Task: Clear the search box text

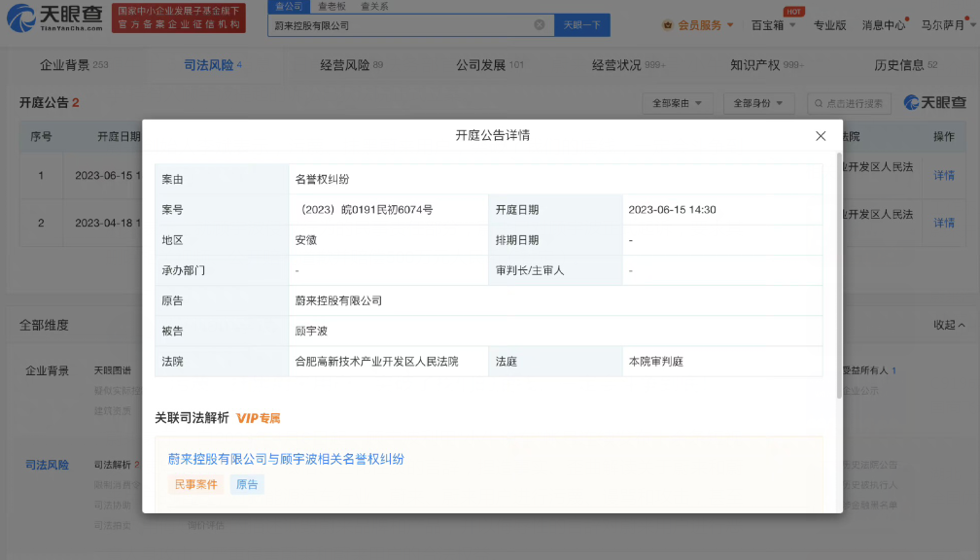Action: (540, 25)
